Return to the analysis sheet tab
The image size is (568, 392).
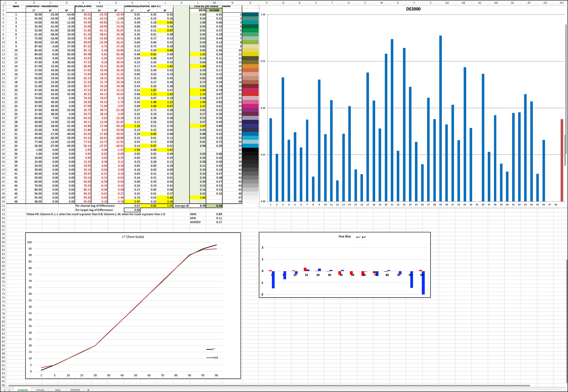point(22,390)
